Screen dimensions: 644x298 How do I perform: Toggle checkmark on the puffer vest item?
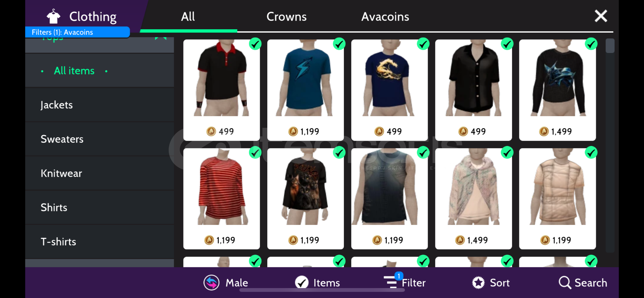591,153
